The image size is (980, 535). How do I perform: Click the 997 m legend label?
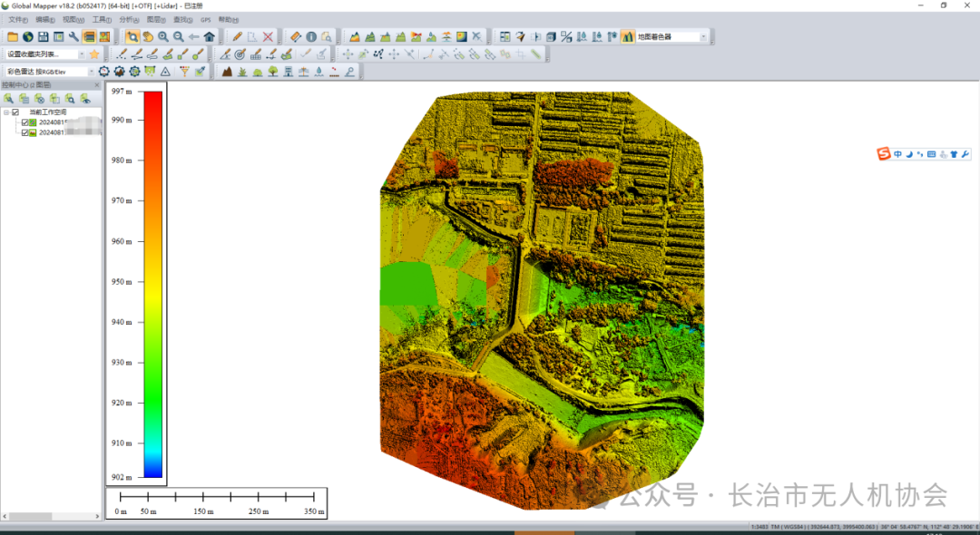tap(122, 92)
